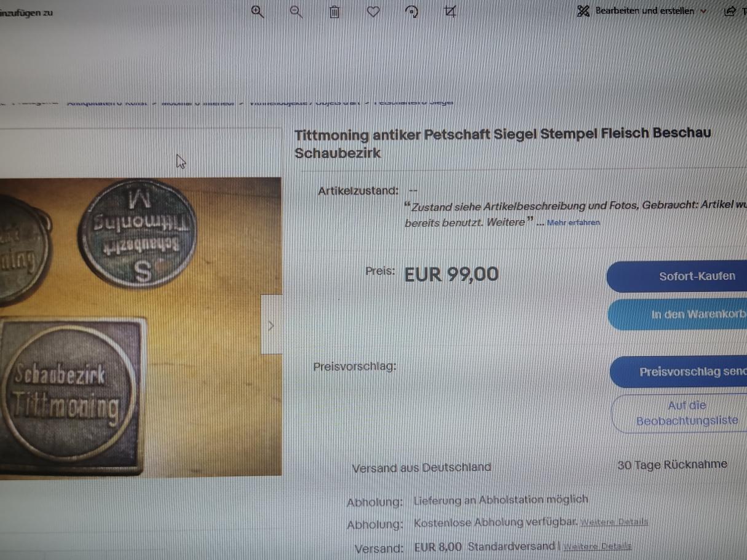The image size is (747, 560).
Task: Click the zoom in magnifier icon
Action: pyautogui.click(x=258, y=12)
